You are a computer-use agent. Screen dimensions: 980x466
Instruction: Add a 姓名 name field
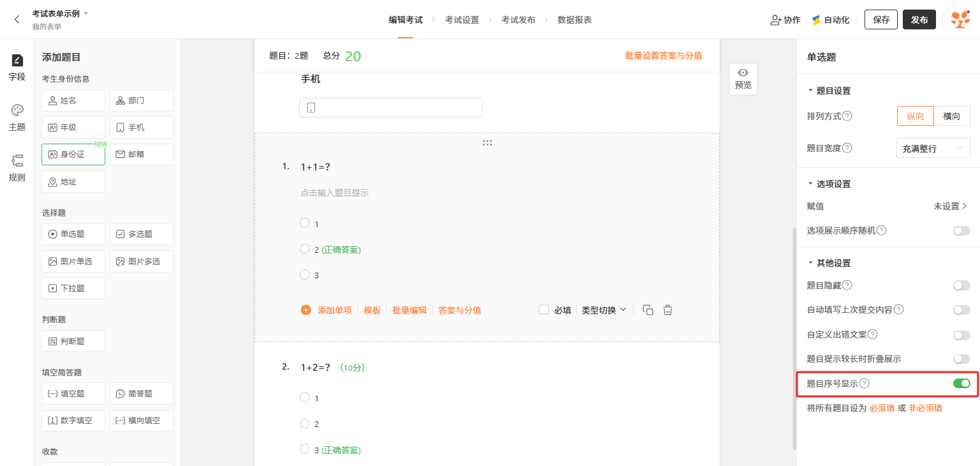[73, 101]
